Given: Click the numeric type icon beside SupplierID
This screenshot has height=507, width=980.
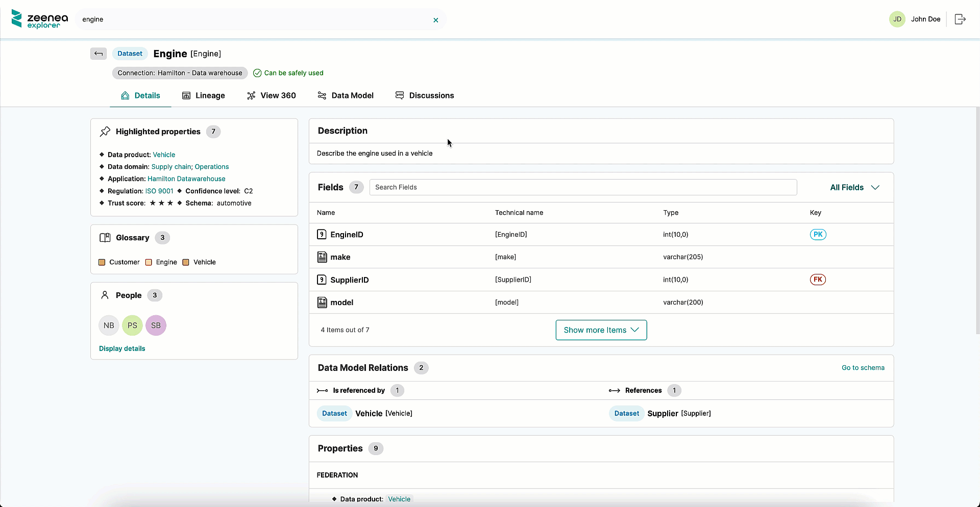Looking at the screenshot, I should point(322,280).
